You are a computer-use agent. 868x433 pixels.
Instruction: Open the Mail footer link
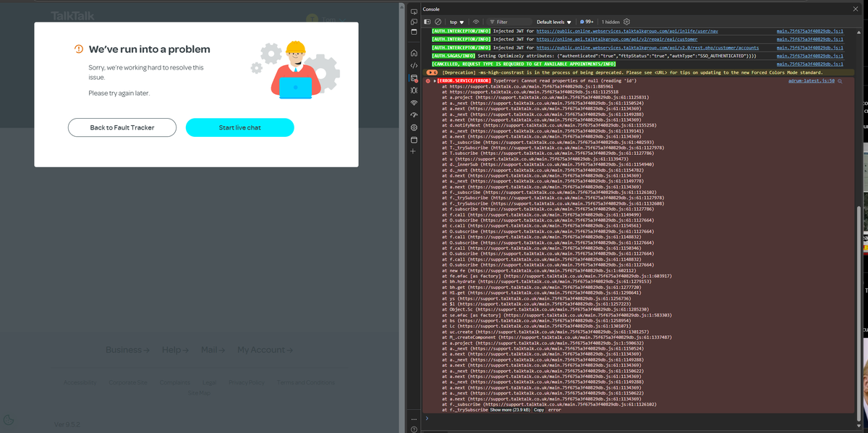[213, 350]
